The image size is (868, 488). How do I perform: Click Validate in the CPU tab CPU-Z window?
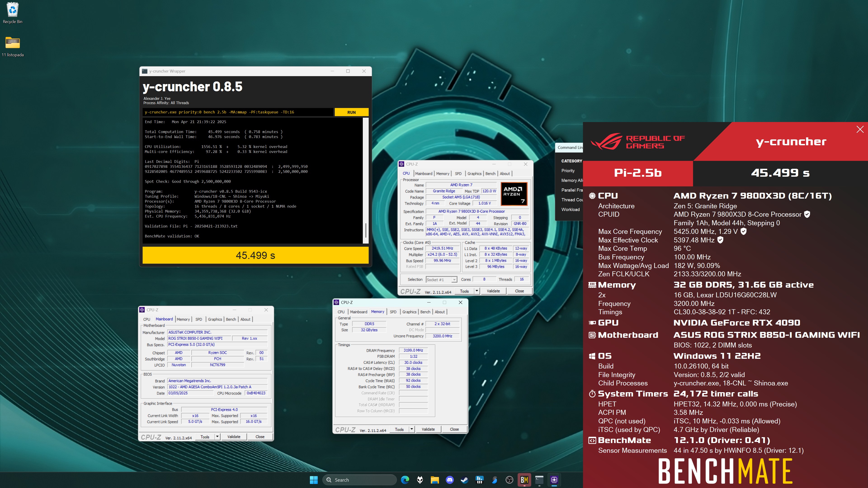point(493,291)
